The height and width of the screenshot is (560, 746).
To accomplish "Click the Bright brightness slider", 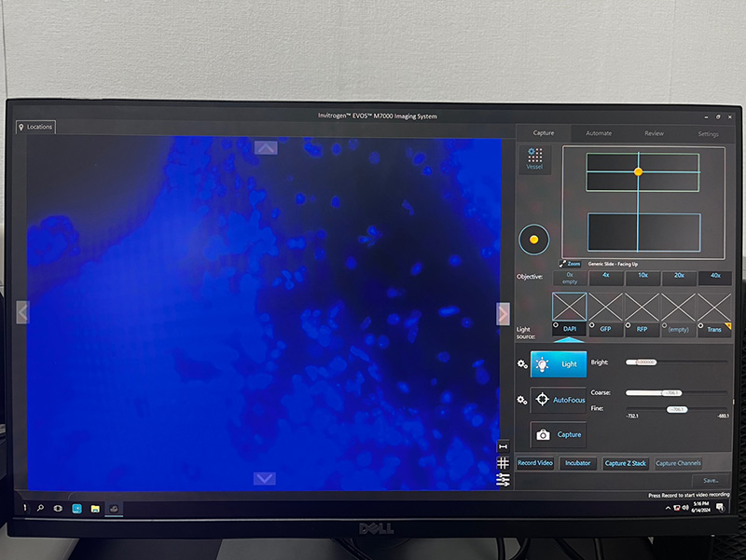I will (676, 362).
